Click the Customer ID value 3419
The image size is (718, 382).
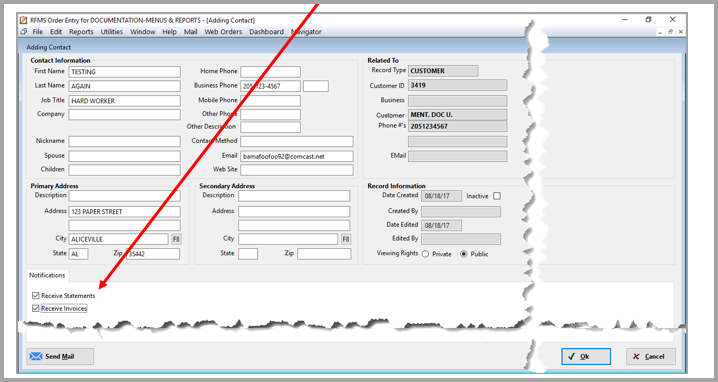coord(457,85)
